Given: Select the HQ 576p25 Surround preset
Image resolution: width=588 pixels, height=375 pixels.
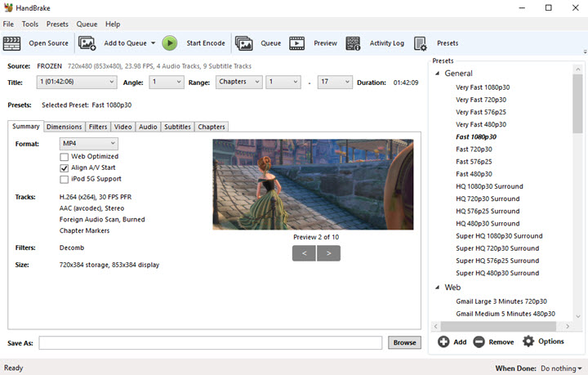Looking at the screenshot, I should [x=488, y=211].
